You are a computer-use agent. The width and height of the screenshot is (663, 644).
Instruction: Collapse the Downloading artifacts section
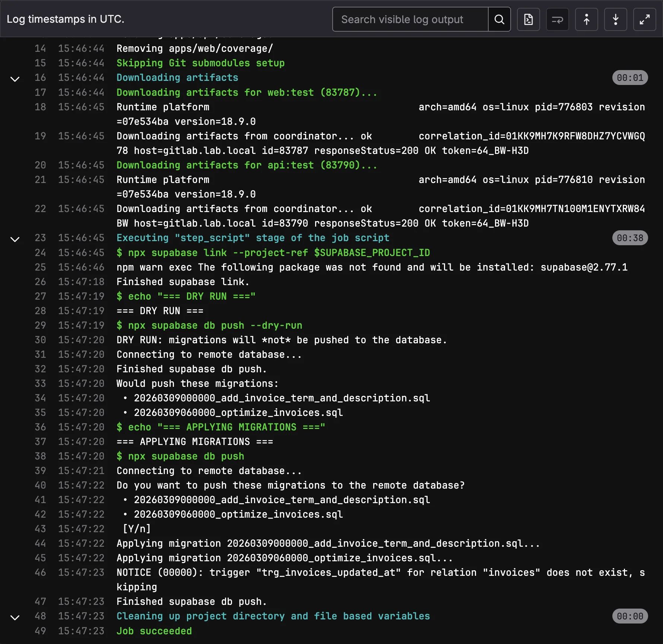[x=15, y=79]
